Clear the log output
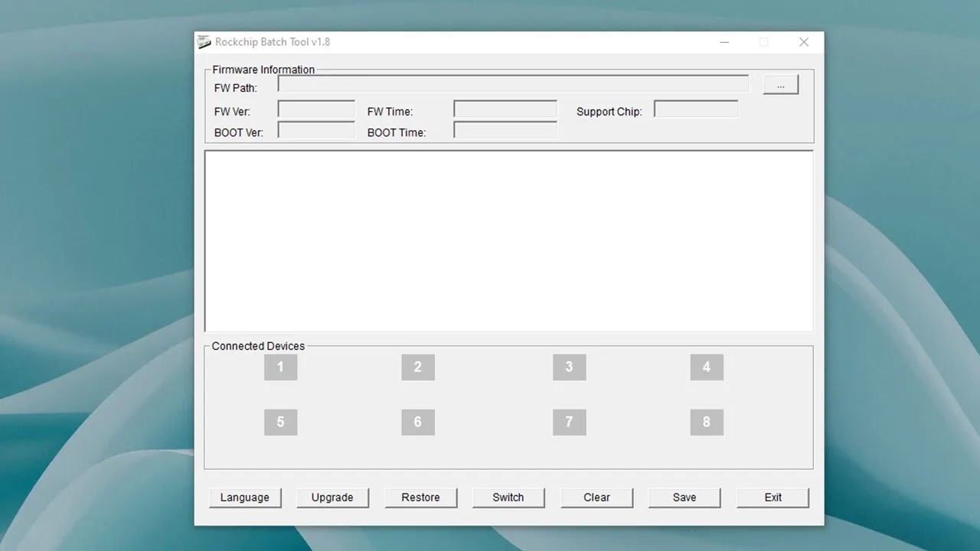The image size is (980, 551). 597,497
